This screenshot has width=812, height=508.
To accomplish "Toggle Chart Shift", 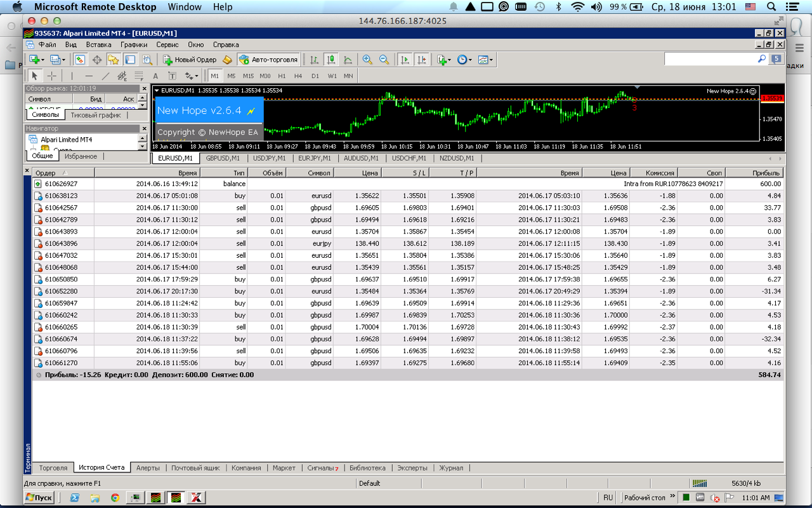I will tap(421, 60).
